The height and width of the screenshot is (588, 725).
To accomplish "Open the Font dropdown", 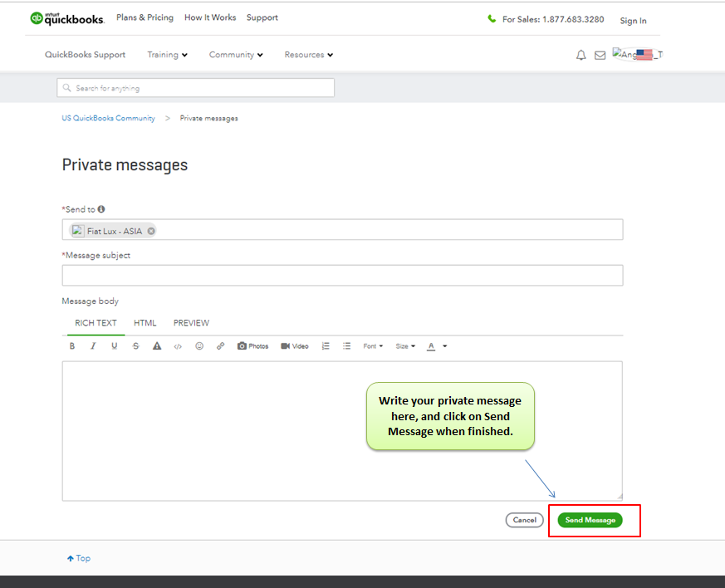I will pos(373,346).
